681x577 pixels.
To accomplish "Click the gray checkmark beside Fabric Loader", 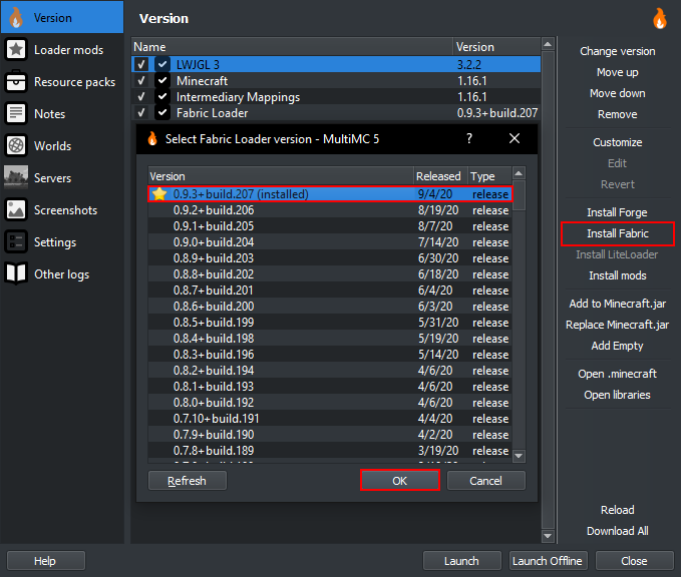I will [x=141, y=112].
